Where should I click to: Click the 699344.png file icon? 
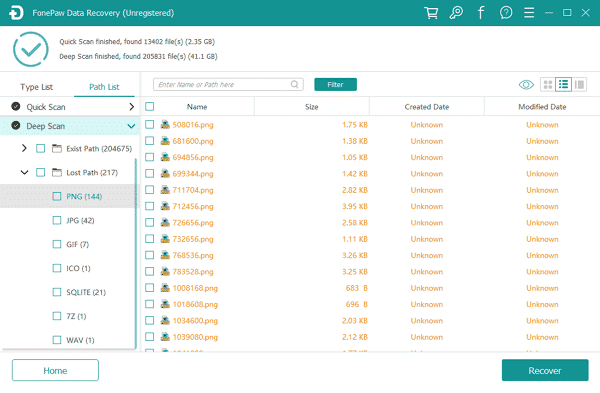click(x=165, y=173)
